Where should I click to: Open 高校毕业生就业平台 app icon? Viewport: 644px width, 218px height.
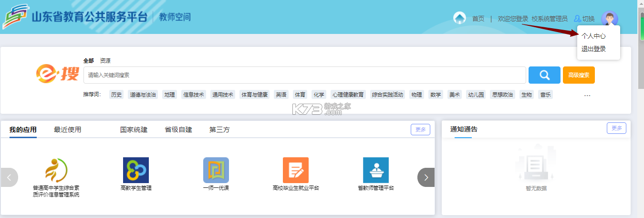296,170
